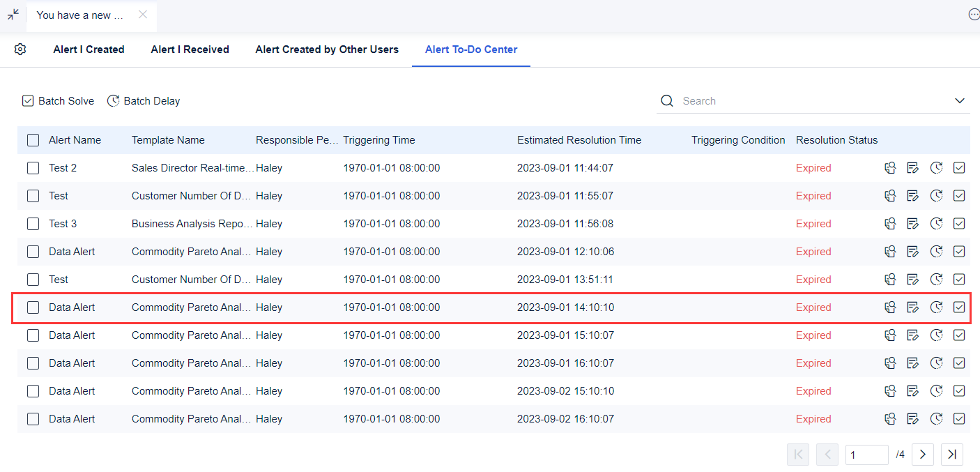Delay the last Data Alert via clock icon

pyautogui.click(x=936, y=418)
